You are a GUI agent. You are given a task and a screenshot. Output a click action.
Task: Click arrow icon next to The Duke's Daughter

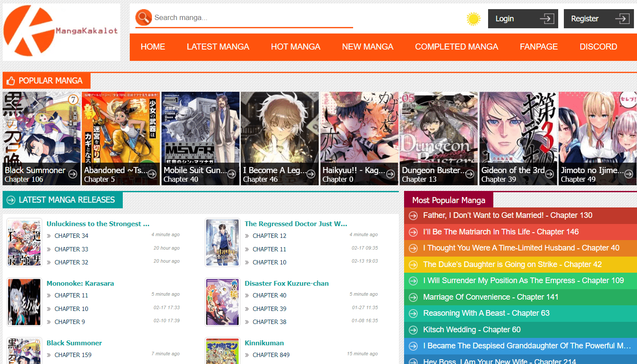[413, 265]
